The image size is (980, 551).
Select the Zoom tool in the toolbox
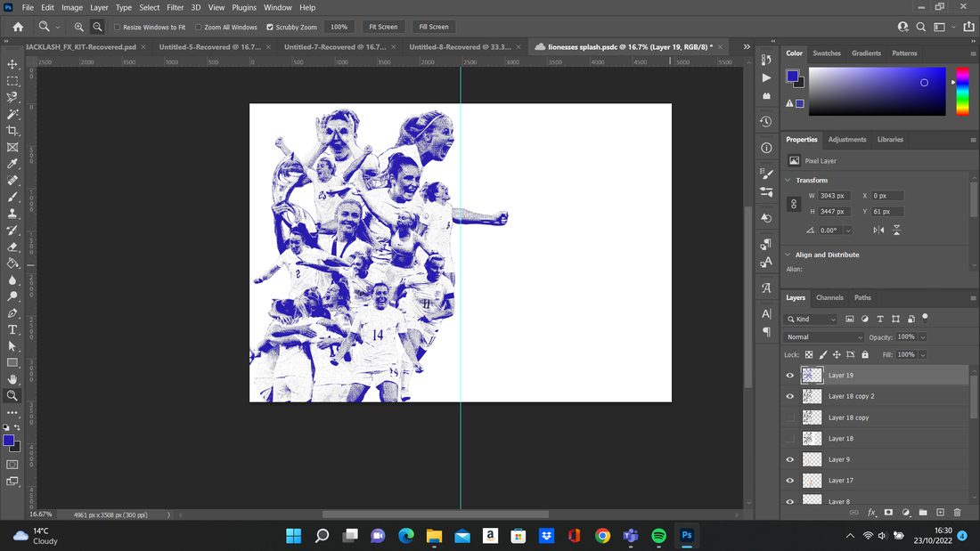point(12,395)
